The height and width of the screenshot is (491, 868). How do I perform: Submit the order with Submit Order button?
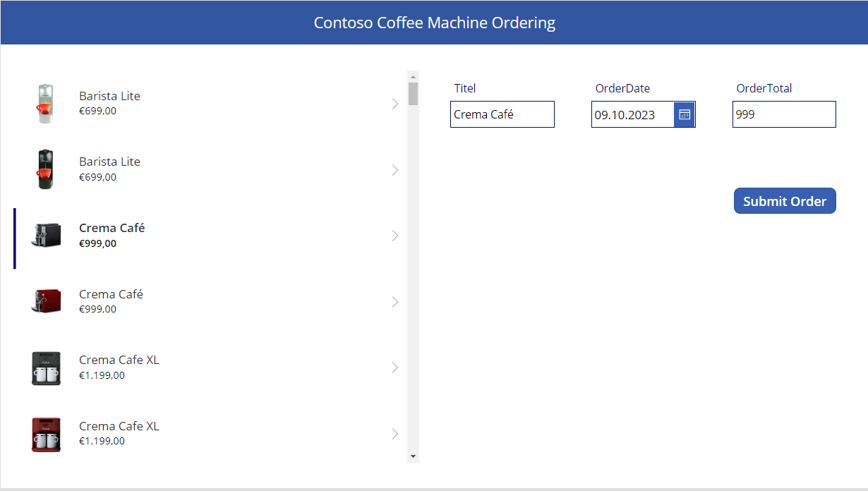[785, 201]
